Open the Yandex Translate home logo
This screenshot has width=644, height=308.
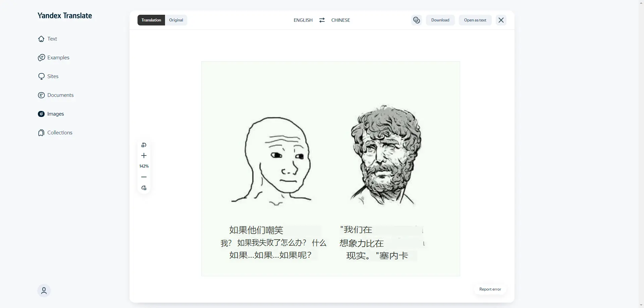coord(65,15)
